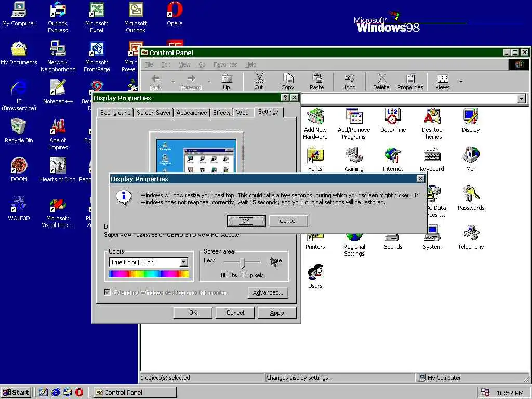Open the System applet icon
Viewport: 532px width, 399px height.
(432, 237)
